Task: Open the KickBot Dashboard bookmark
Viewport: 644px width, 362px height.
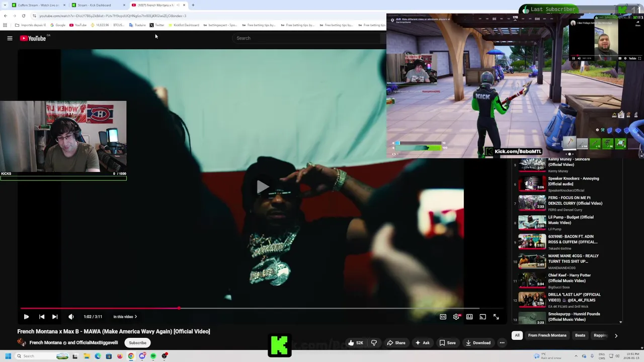Action: click(184, 25)
